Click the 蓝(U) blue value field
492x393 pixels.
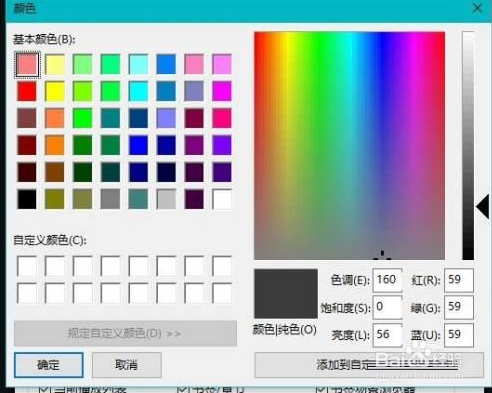point(459,335)
